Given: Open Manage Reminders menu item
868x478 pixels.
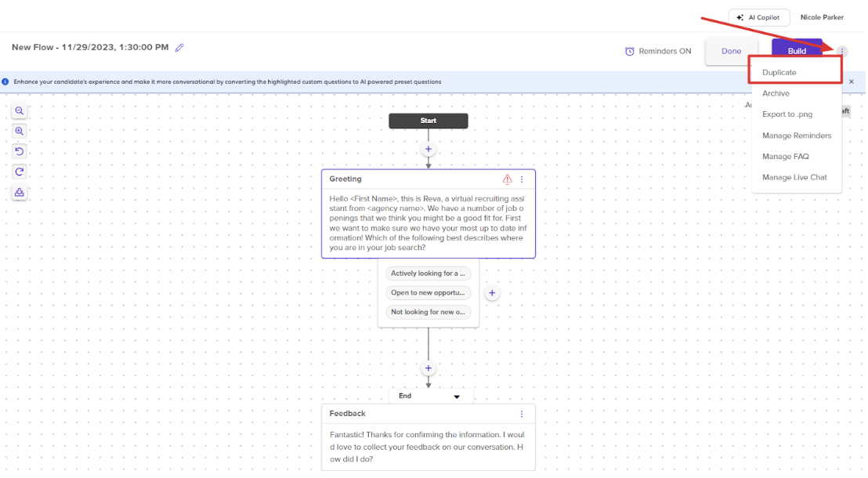Looking at the screenshot, I should pyautogui.click(x=795, y=135).
